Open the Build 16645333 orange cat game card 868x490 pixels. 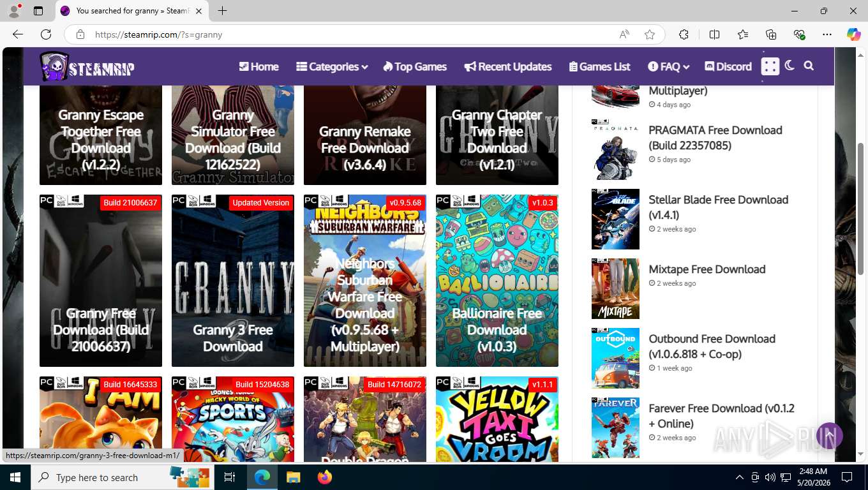pyautogui.click(x=101, y=420)
